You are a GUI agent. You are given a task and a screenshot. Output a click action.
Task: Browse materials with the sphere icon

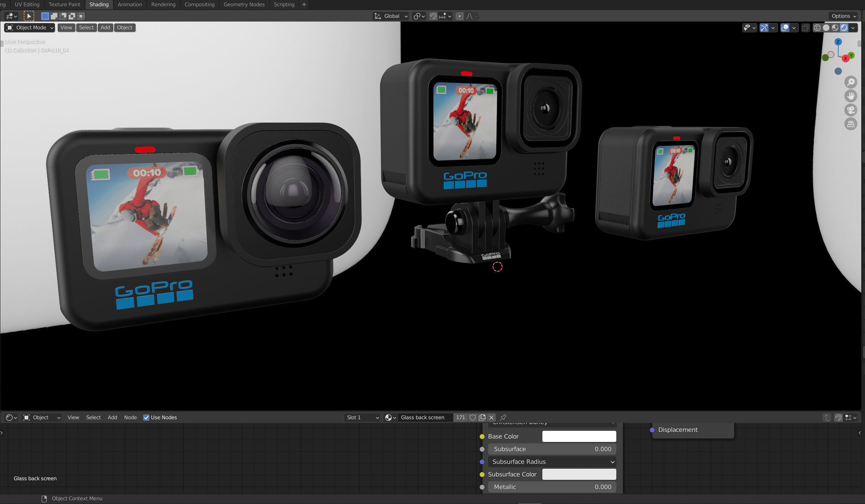(390, 417)
